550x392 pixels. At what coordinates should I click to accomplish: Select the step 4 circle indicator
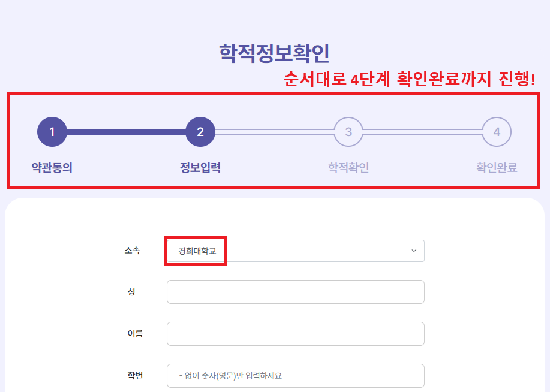point(497,132)
